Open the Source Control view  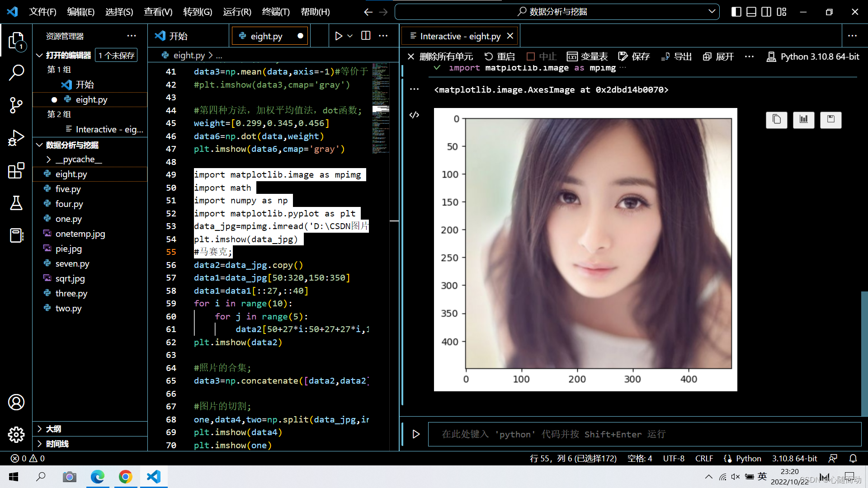coord(16,105)
